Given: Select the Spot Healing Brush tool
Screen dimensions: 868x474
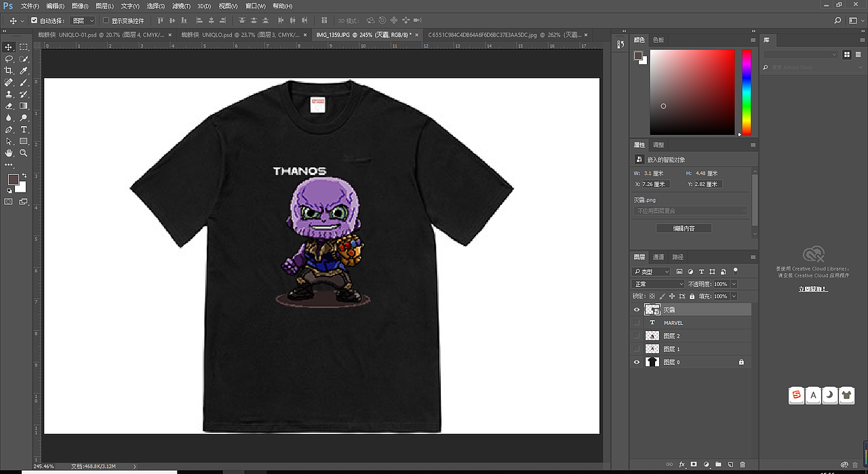Looking at the screenshot, I should pos(9,82).
